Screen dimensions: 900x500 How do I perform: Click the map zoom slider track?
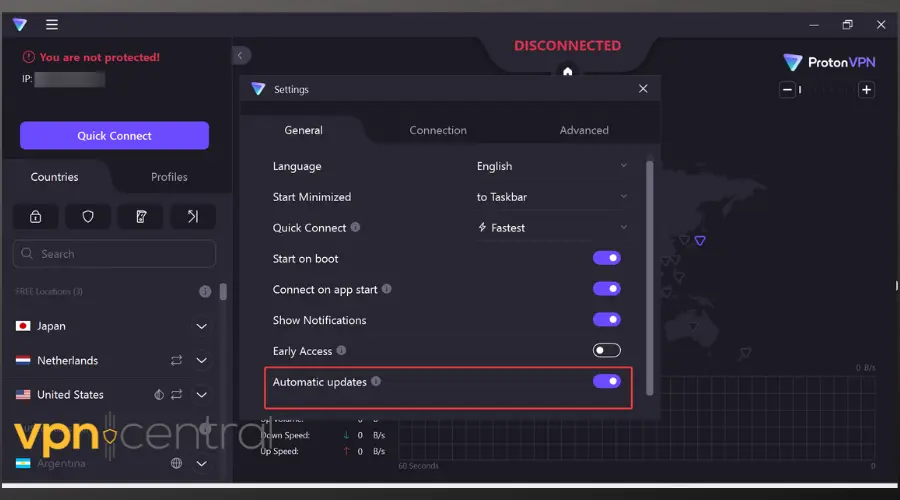point(827,90)
